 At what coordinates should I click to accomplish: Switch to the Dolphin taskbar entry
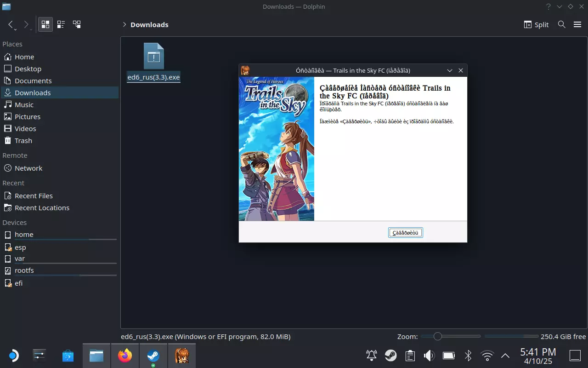(x=96, y=356)
